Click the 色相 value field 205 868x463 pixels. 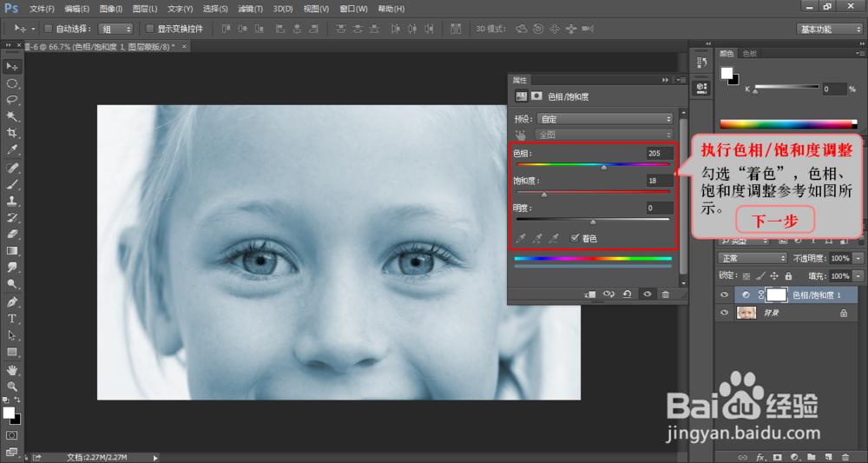[660, 154]
